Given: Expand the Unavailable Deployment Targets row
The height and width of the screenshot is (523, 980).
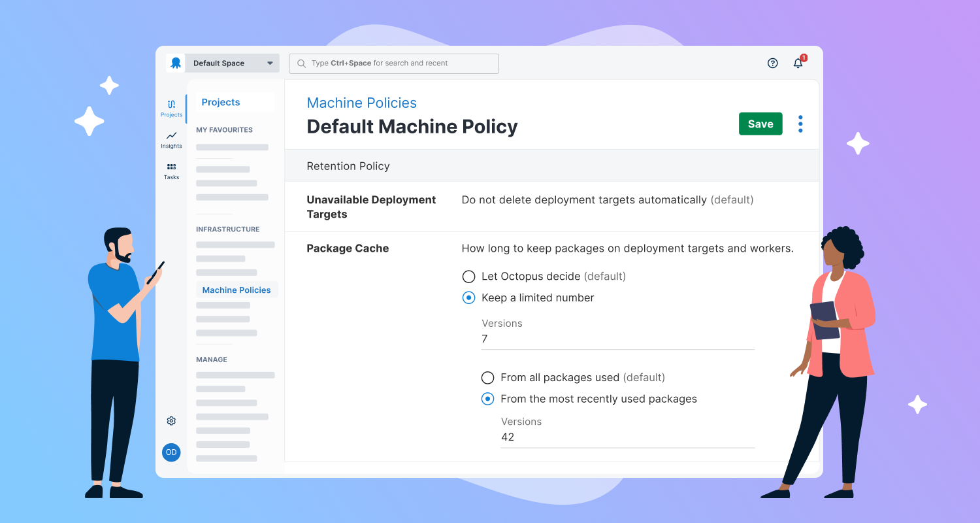Looking at the screenshot, I should [551, 207].
